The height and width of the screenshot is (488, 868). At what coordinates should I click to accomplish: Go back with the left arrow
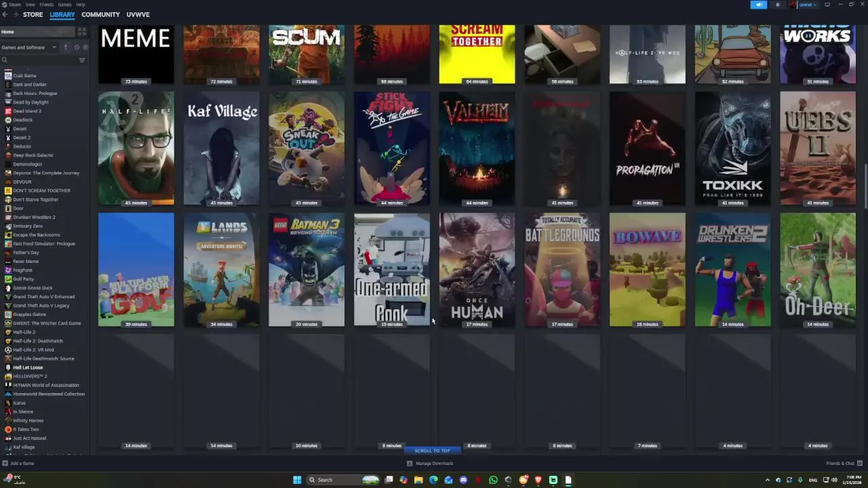click(5, 14)
